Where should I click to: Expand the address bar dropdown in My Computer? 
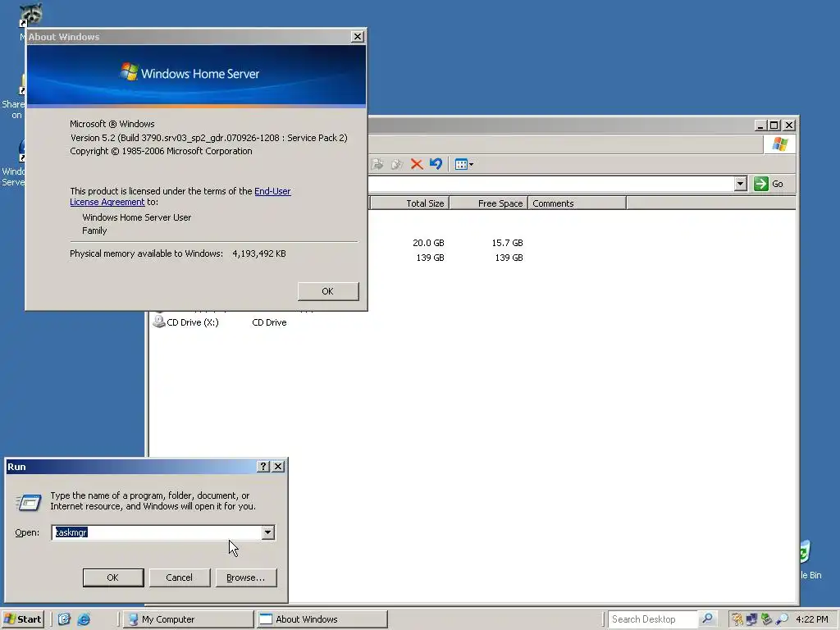741,184
